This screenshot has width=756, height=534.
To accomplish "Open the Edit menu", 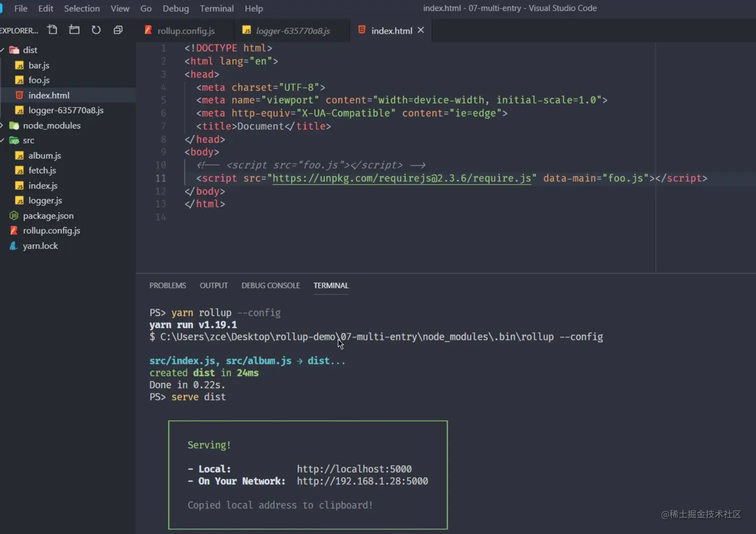I will (x=45, y=9).
